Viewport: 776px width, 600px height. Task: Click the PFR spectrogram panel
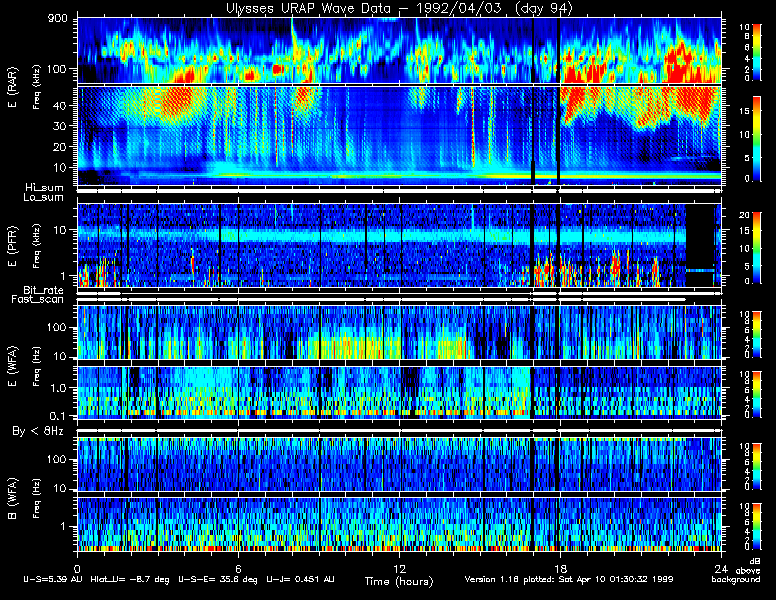[x=399, y=245]
